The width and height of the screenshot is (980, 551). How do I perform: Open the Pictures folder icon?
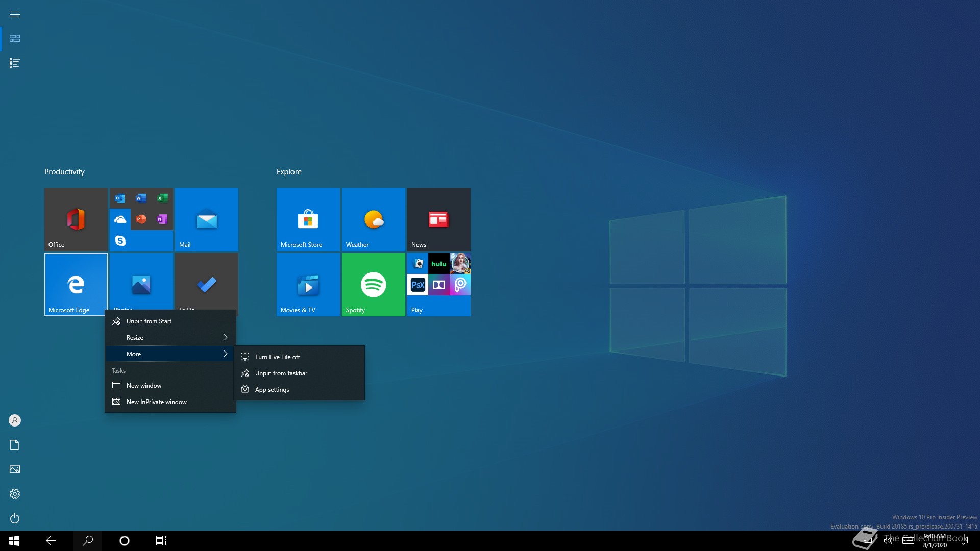15,469
